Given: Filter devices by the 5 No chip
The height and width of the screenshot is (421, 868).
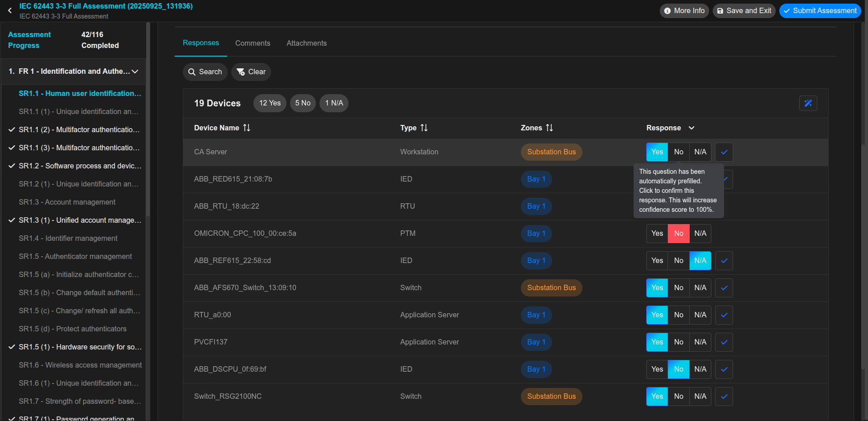Looking at the screenshot, I should pos(302,103).
